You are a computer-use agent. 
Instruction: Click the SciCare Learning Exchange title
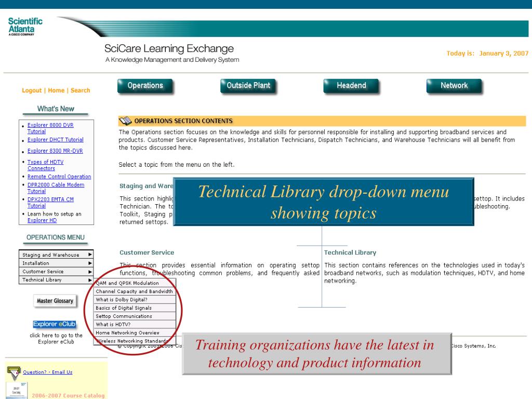tap(169, 48)
